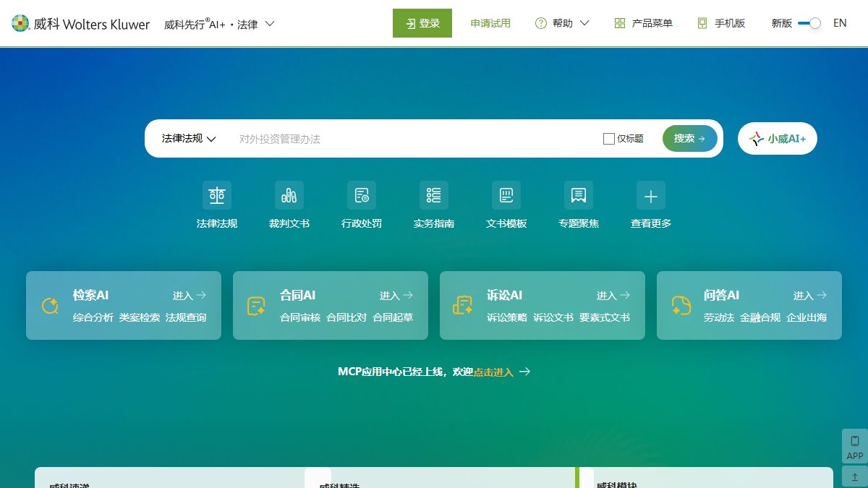
Task: Click the 检索AI card icon
Action: (x=50, y=306)
